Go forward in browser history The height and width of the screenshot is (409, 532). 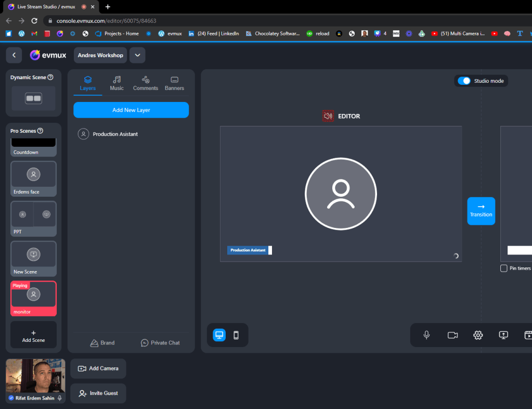click(x=21, y=21)
